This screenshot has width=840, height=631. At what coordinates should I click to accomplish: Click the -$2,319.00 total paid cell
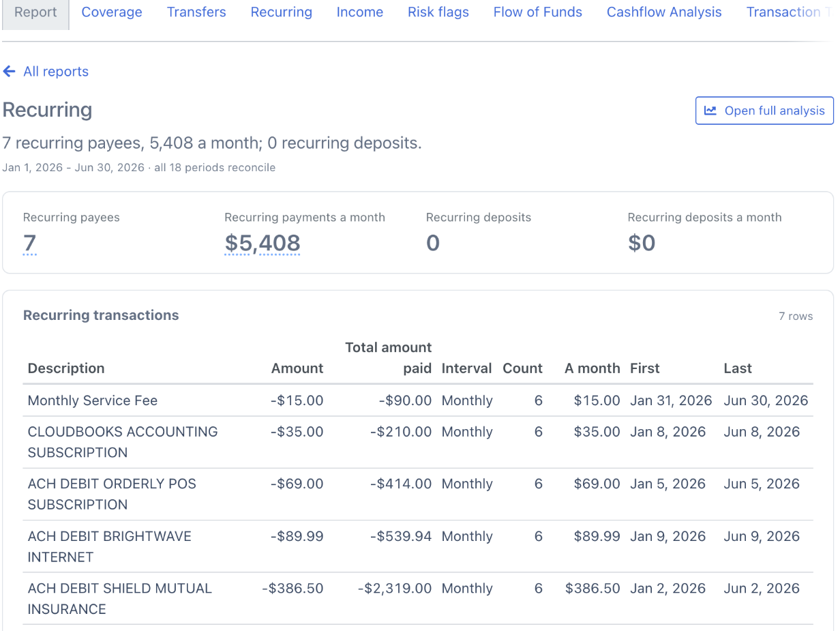tap(395, 588)
